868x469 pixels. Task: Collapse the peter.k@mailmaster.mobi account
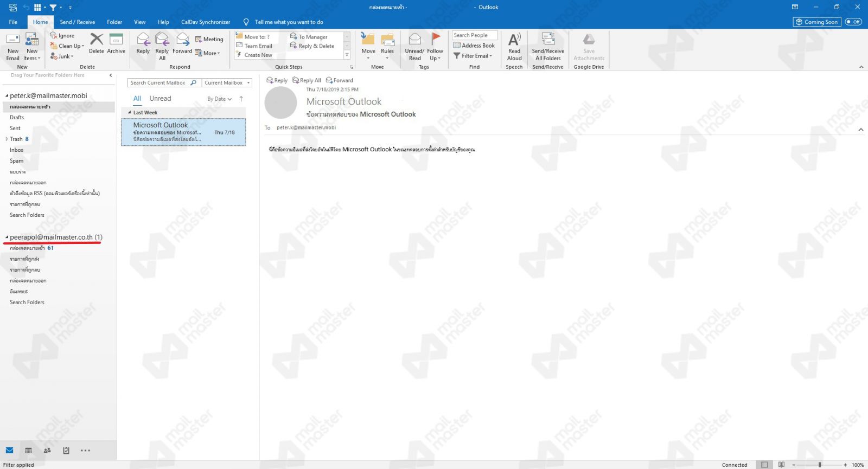[x=7, y=96]
